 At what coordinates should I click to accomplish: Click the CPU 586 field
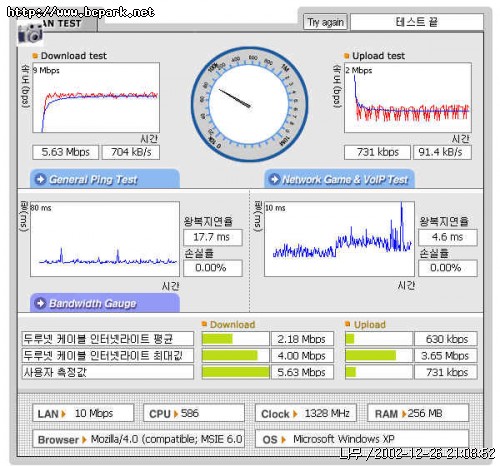[x=194, y=413]
